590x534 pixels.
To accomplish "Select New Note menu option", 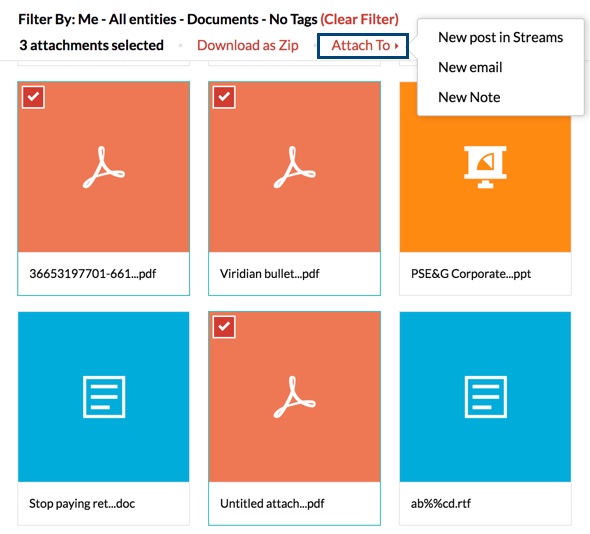I will (469, 97).
